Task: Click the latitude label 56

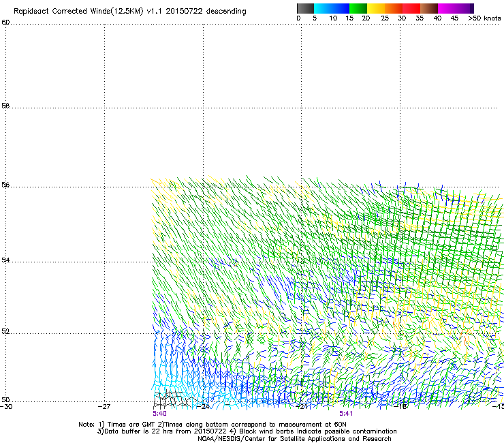Action: point(5,185)
